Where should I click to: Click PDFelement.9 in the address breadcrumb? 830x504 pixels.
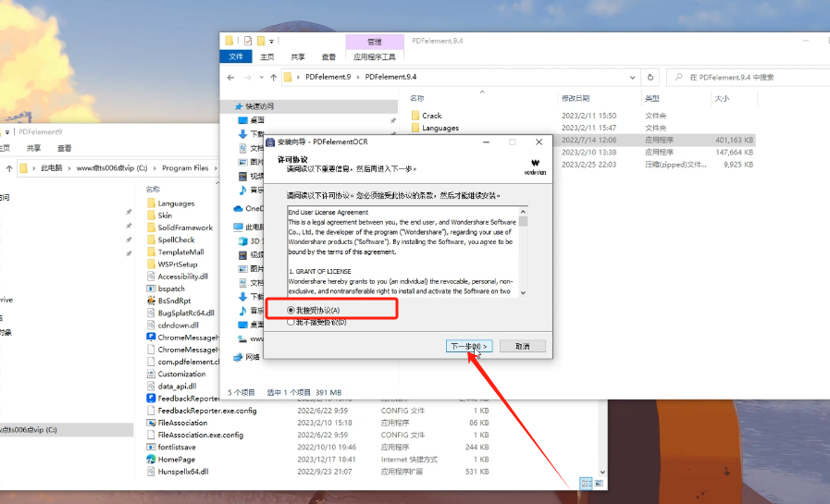(x=328, y=77)
